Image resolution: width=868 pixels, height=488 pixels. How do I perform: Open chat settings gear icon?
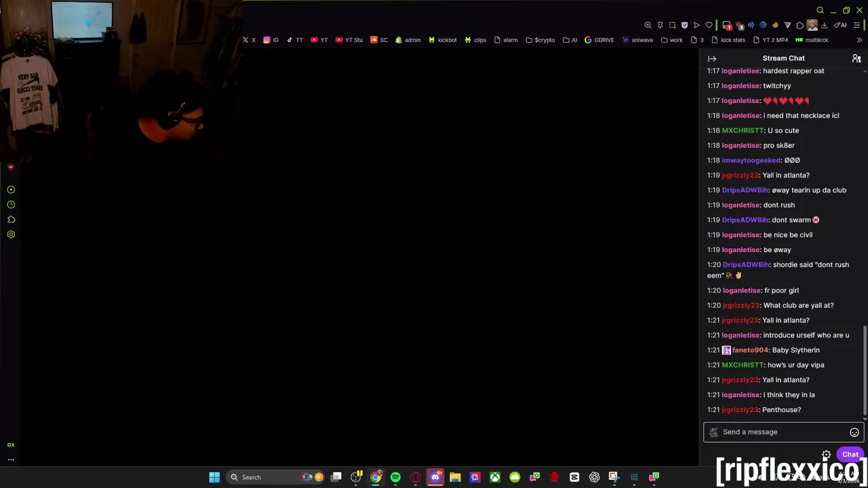click(x=826, y=455)
